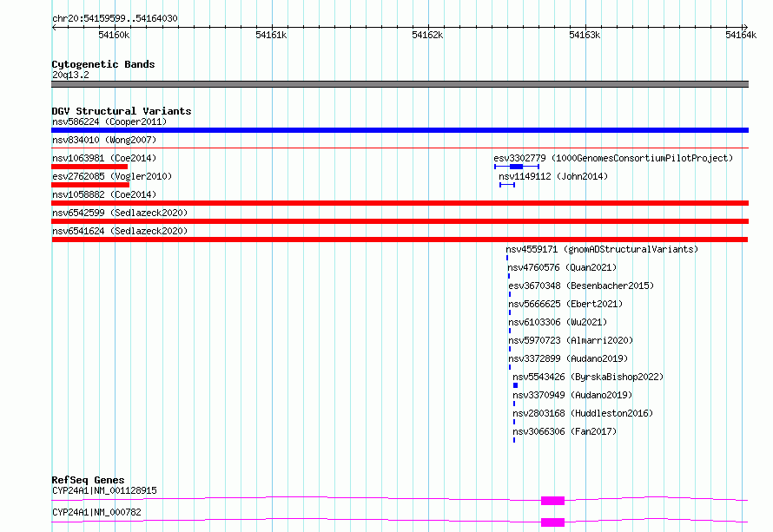The height and width of the screenshot is (532, 773).
Task: Click the chr20:54159599..54164030 coordinate label
Action: tap(115, 18)
